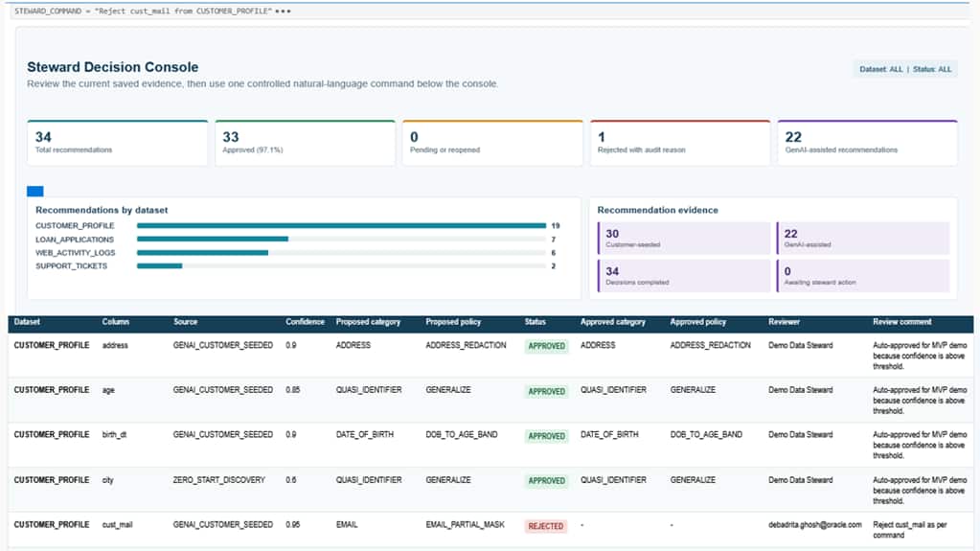Sort by the Approved policy header
The height and width of the screenshot is (551, 980).
point(698,321)
